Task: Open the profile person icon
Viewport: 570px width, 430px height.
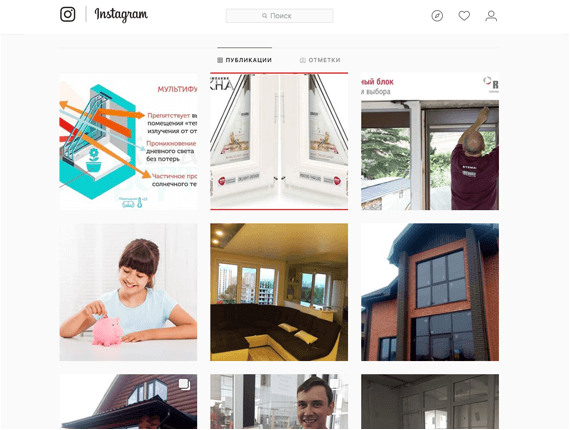Action: [x=491, y=16]
